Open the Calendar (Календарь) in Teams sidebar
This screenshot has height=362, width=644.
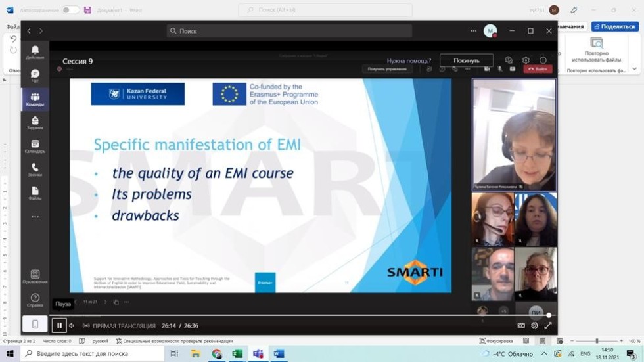pyautogui.click(x=35, y=147)
